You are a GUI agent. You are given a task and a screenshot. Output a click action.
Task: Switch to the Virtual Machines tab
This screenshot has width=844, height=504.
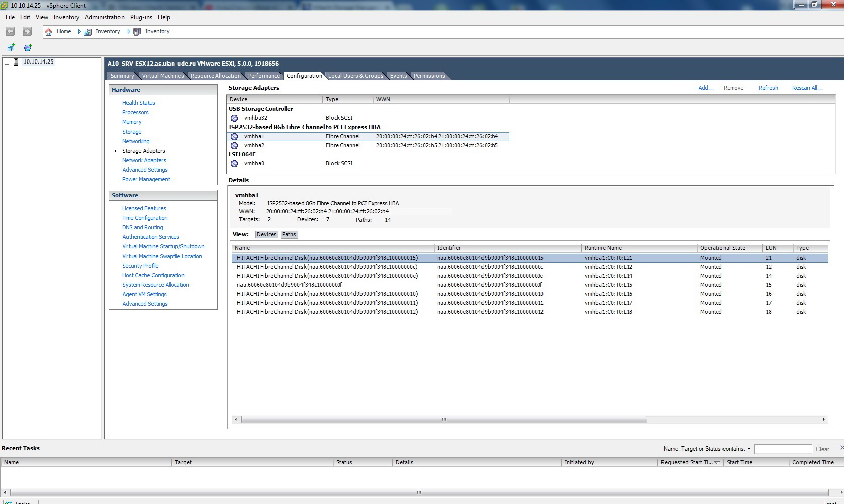click(163, 76)
